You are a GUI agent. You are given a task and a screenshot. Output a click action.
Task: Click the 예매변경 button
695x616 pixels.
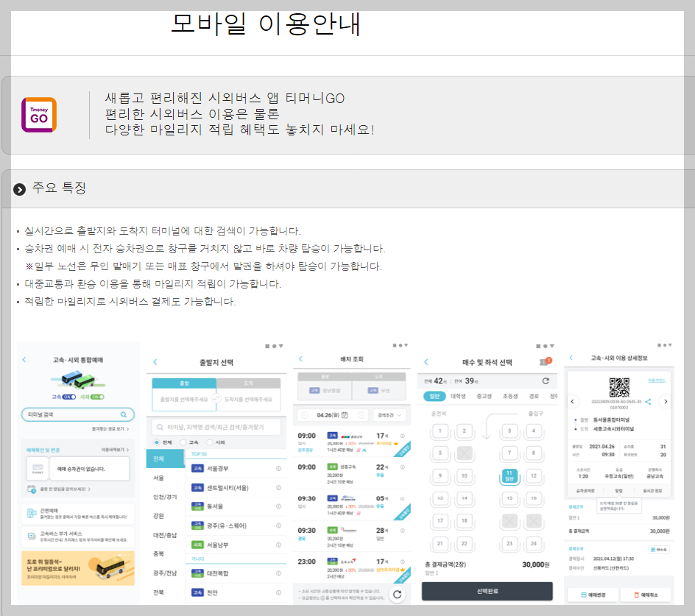tap(593, 595)
